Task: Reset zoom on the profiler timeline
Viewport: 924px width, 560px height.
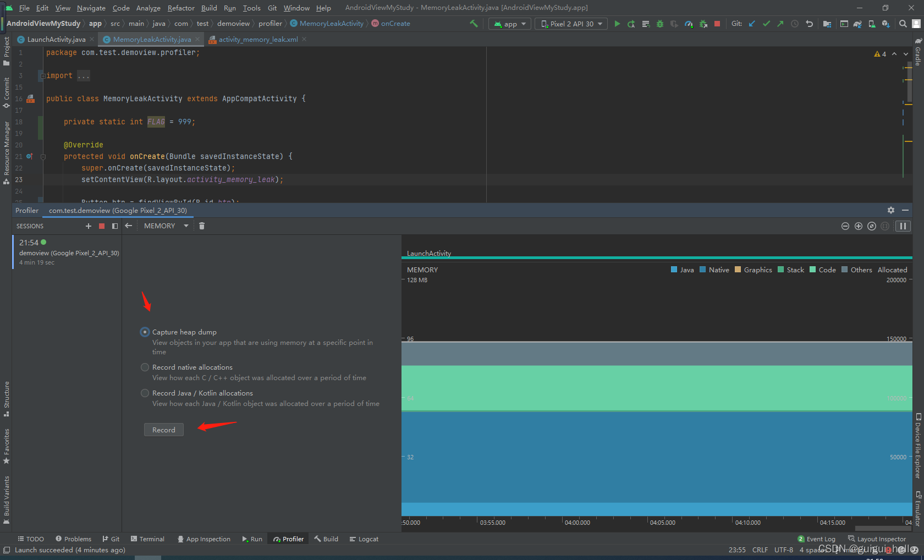Action: (x=872, y=226)
